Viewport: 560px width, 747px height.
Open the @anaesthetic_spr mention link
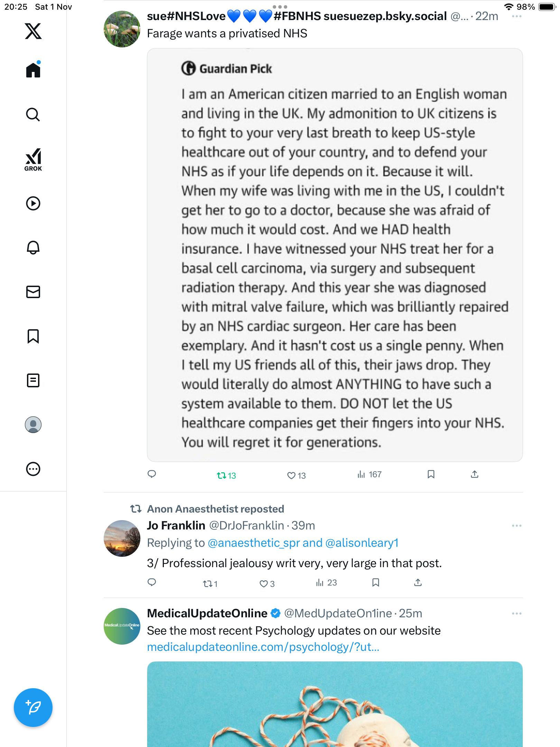[254, 543]
